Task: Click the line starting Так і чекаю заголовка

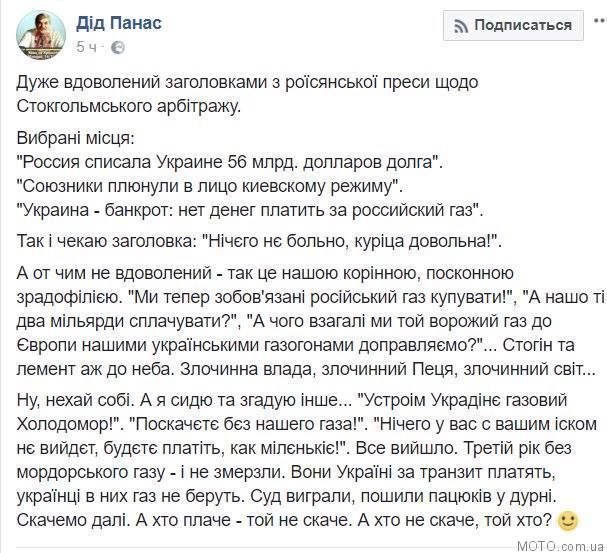Action: (x=259, y=241)
